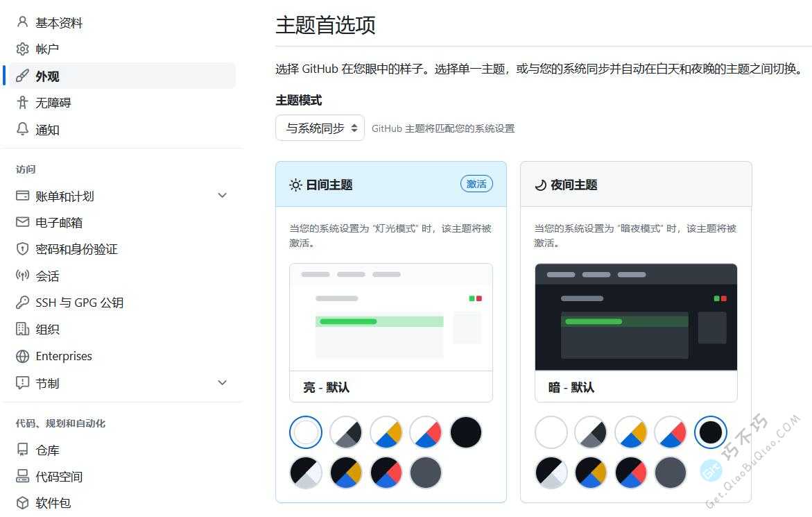Select the 代码空间 sidebar icon

pos(23,476)
